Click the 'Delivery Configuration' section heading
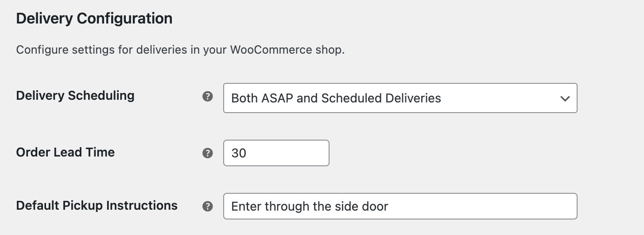 click(x=94, y=19)
